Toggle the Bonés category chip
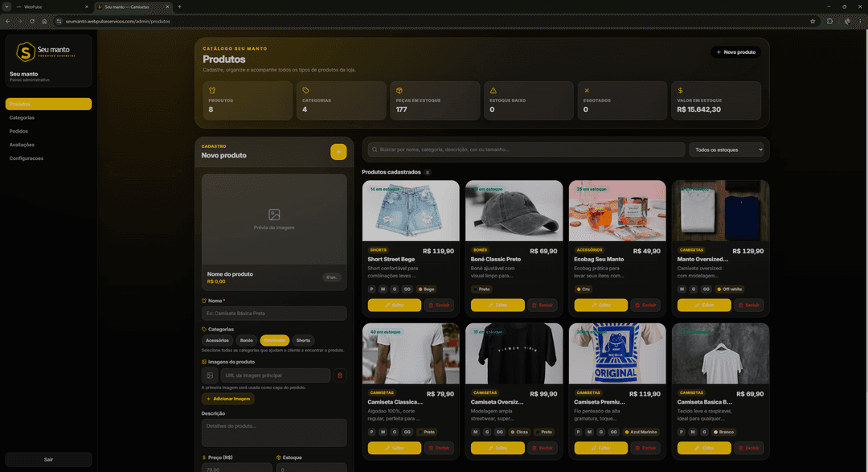The height and width of the screenshot is (472, 868). (x=247, y=340)
